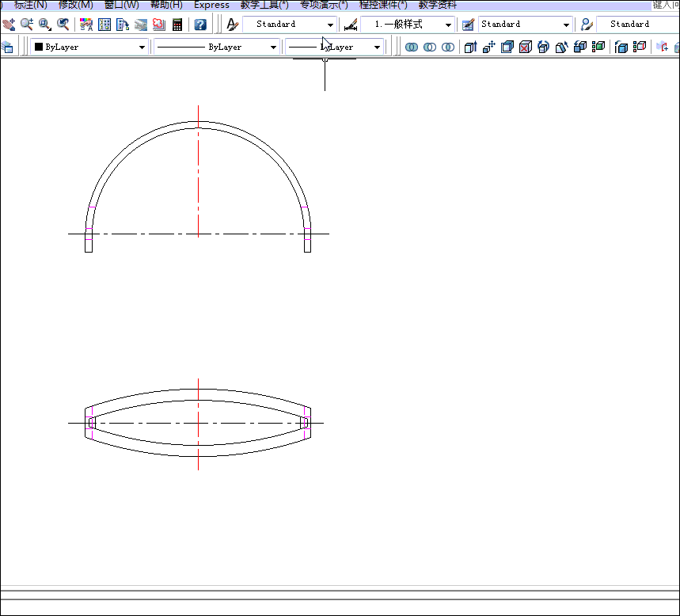Open the 帮助(H) menu

click(x=166, y=6)
